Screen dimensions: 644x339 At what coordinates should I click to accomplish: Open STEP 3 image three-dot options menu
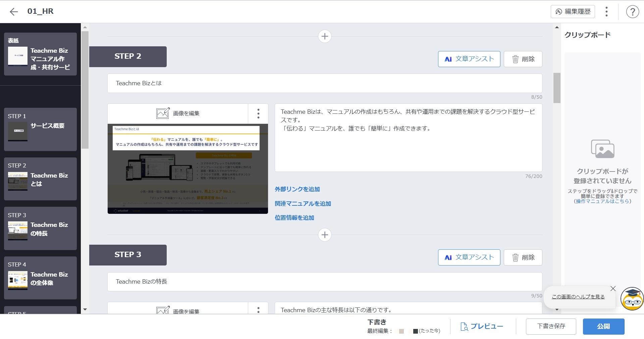click(x=258, y=309)
